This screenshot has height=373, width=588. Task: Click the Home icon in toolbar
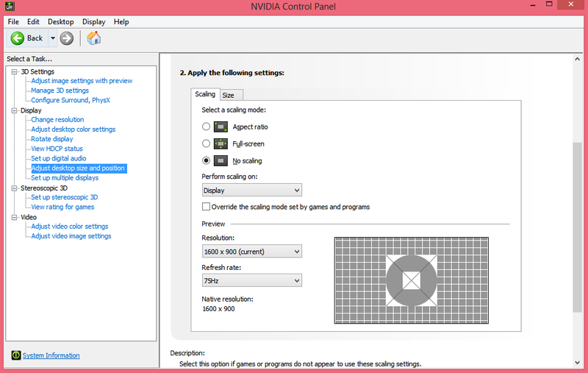pos(94,38)
